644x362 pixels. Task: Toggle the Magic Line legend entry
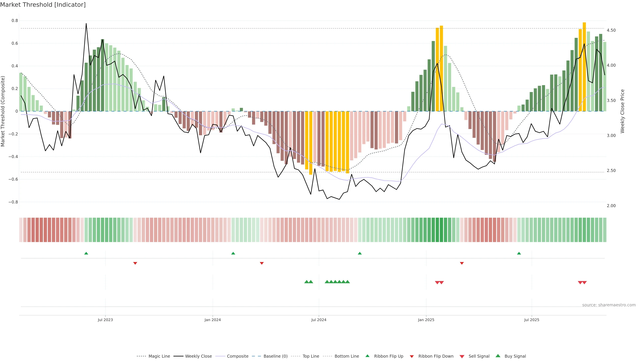(x=159, y=356)
